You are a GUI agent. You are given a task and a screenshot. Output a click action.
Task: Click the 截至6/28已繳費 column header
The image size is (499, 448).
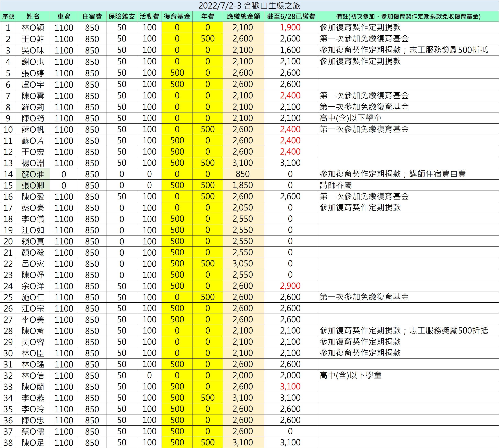(x=291, y=16)
